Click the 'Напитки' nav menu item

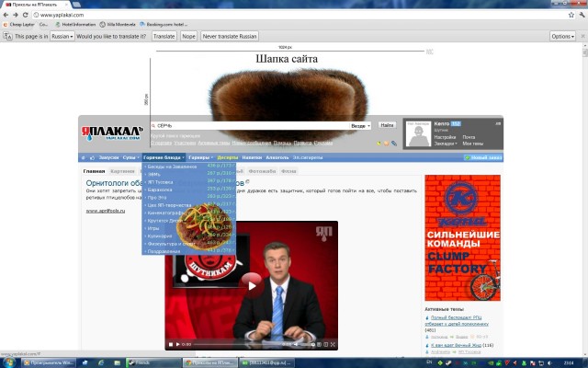click(x=252, y=157)
